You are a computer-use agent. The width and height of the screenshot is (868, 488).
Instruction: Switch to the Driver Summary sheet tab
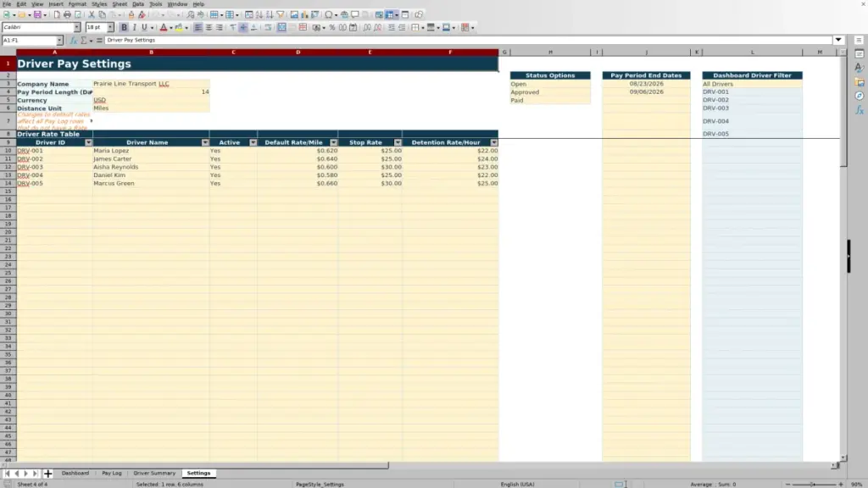(x=154, y=474)
